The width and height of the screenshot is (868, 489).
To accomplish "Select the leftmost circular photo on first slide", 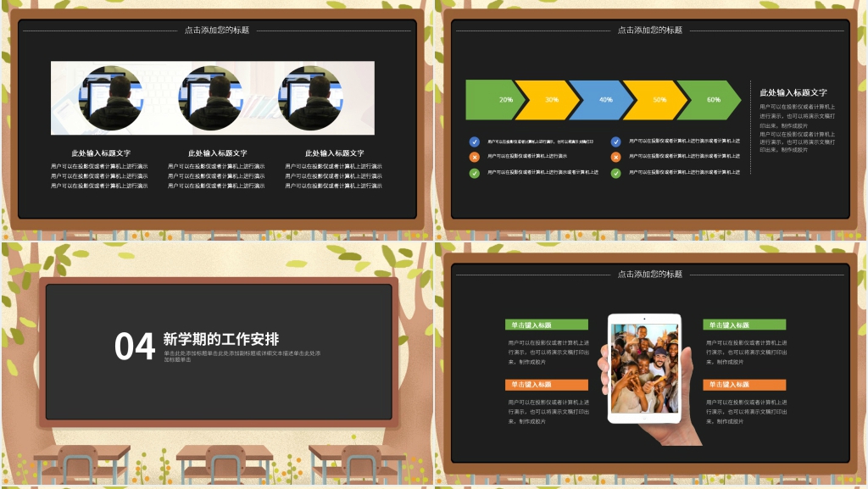I will (x=111, y=97).
